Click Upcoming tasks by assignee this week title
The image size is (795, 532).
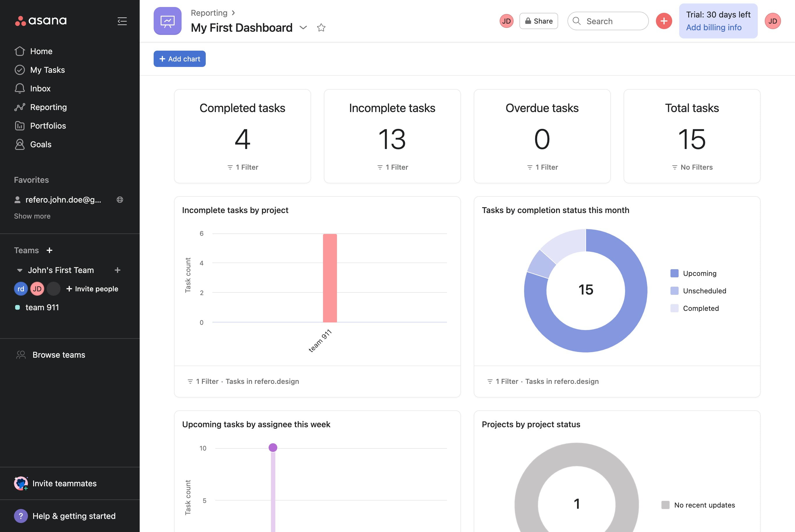pos(256,424)
